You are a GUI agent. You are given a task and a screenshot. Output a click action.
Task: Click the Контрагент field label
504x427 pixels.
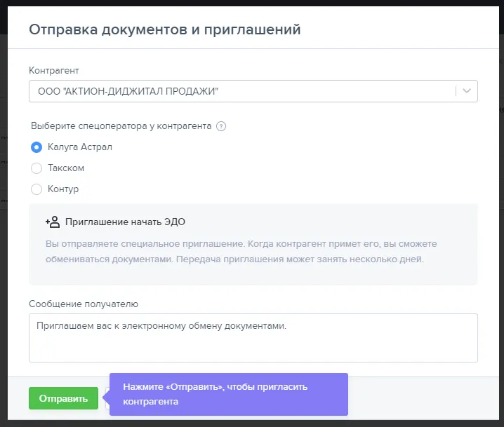pos(53,70)
